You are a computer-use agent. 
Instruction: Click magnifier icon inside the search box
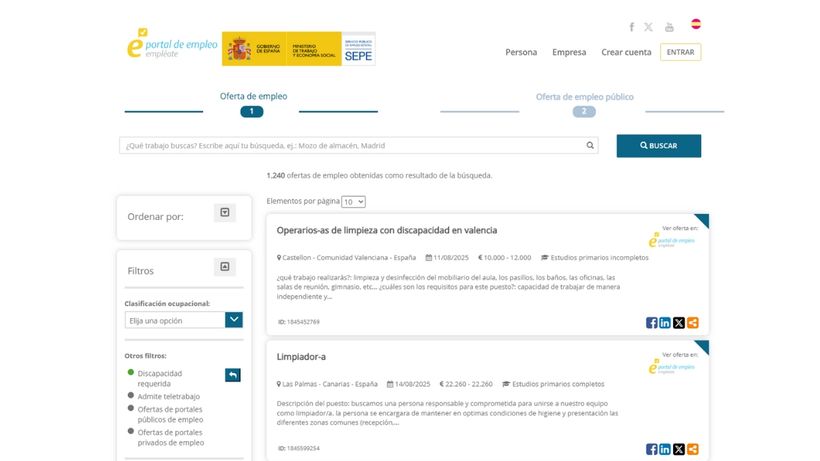tap(591, 145)
